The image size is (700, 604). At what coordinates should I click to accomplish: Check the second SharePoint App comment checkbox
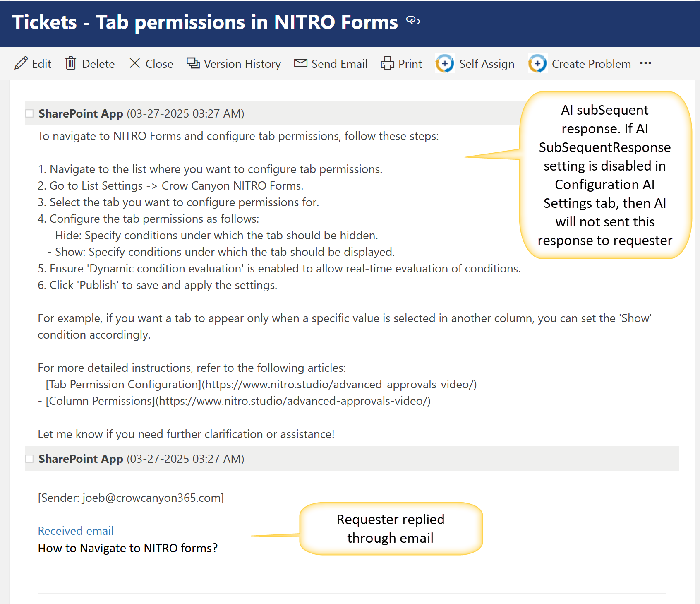point(29,459)
